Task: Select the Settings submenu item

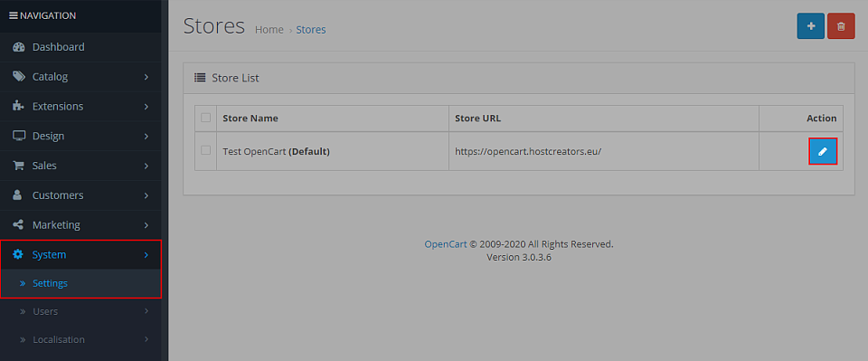Action: pos(80,283)
